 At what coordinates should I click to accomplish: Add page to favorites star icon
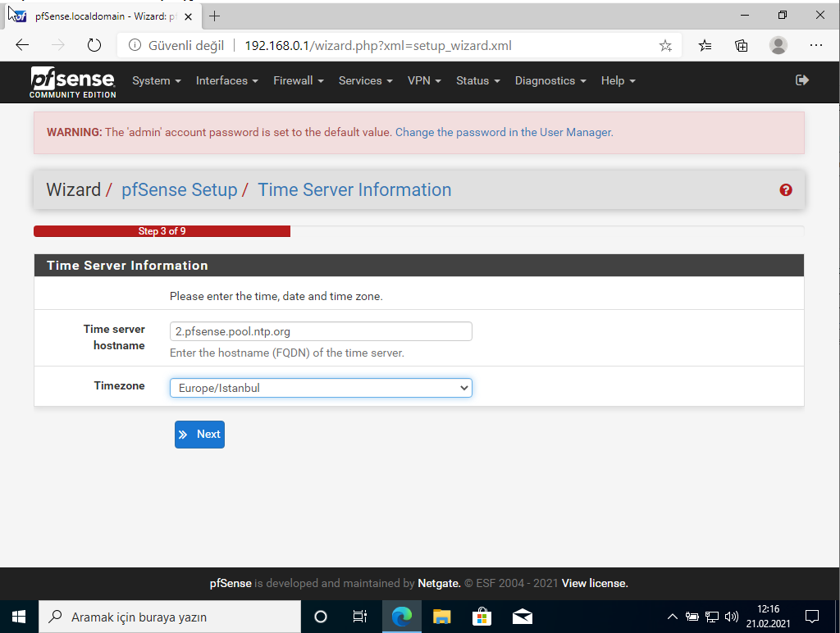click(x=665, y=46)
